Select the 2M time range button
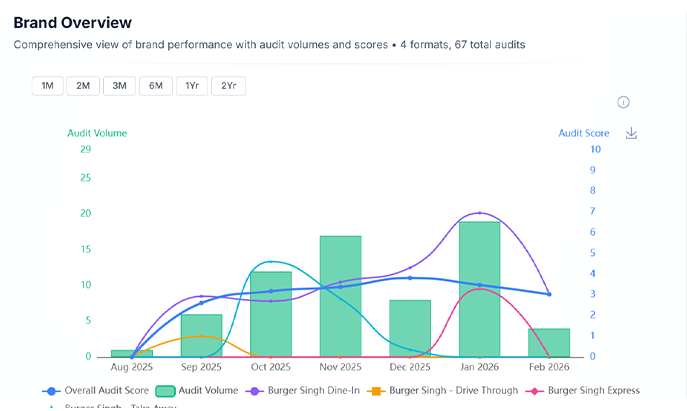The height and width of the screenshot is (411, 687). coord(83,86)
